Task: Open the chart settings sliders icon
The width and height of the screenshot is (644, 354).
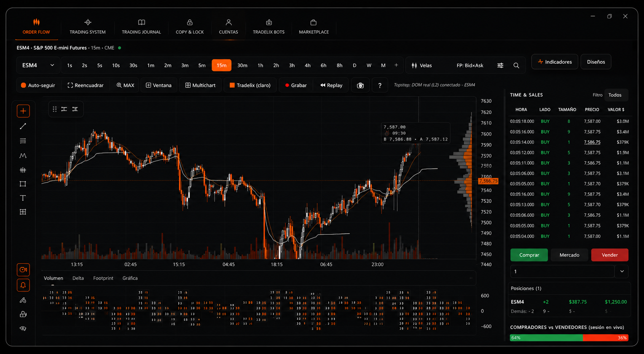Action: 500,66
